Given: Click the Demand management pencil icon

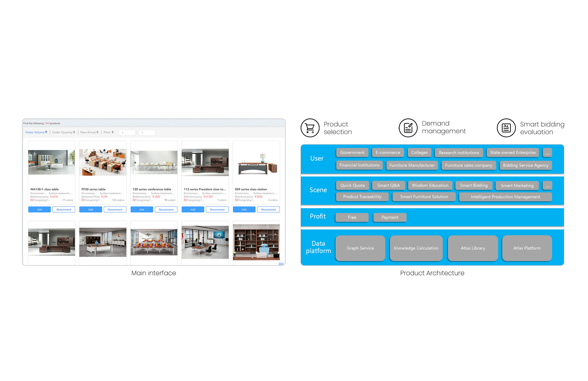Looking at the screenshot, I should point(408,128).
